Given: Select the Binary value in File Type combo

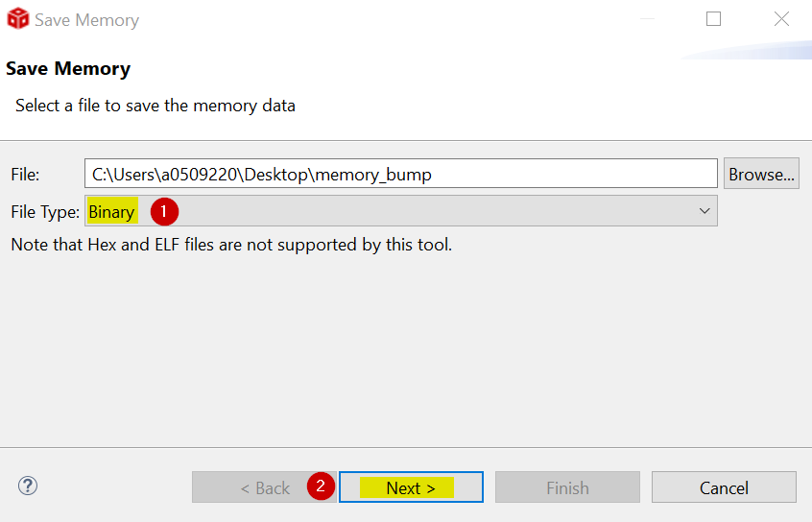Looking at the screenshot, I should coord(111,211).
